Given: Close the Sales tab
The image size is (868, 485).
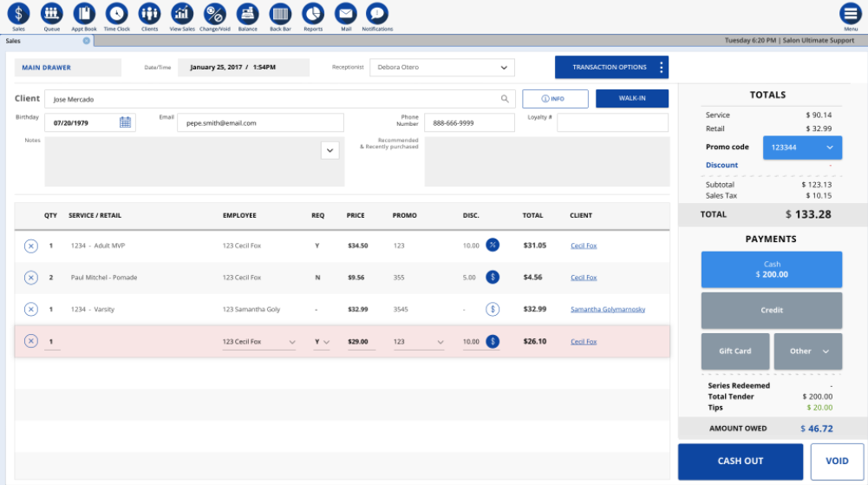Looking at the screenshot, I should [87, 41].
